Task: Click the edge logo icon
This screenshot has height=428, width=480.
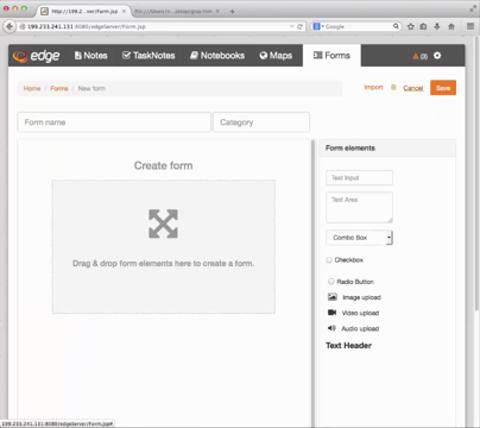Action: 20,56
